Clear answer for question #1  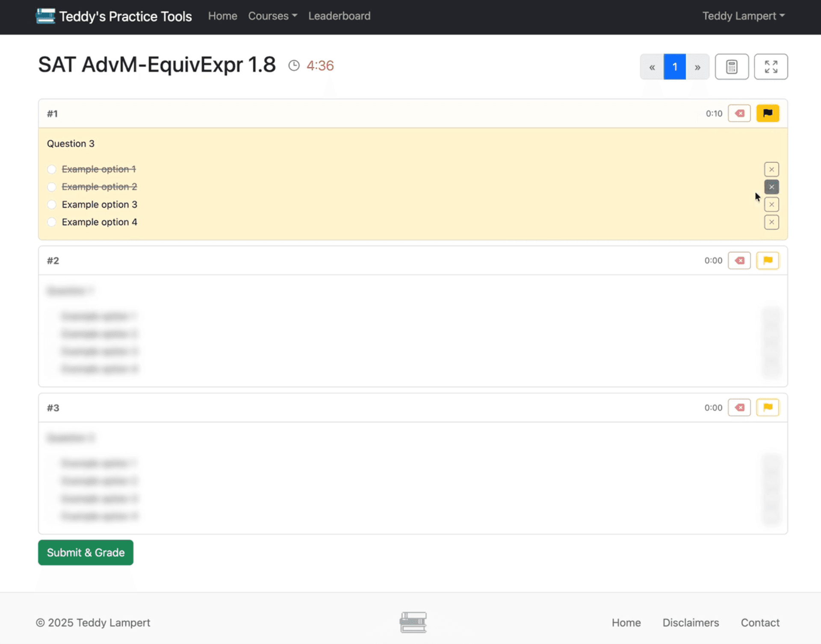[x=739, y=113]
